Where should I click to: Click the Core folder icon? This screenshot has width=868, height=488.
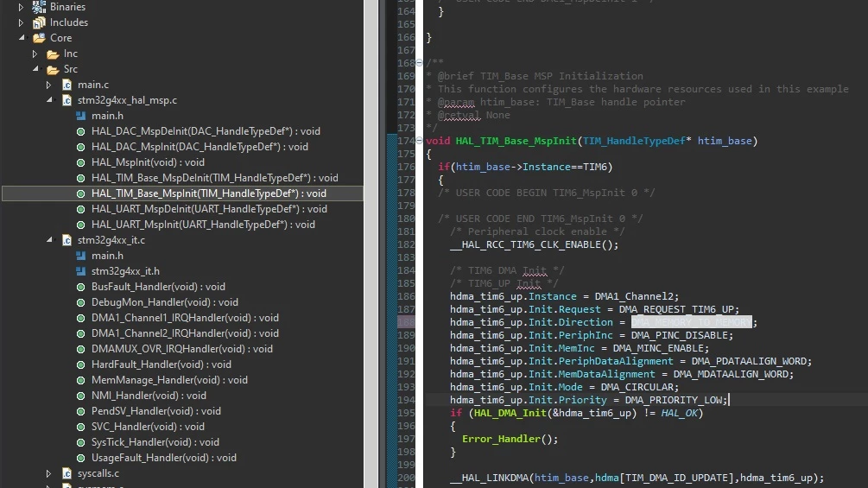(x=39, y=38)
